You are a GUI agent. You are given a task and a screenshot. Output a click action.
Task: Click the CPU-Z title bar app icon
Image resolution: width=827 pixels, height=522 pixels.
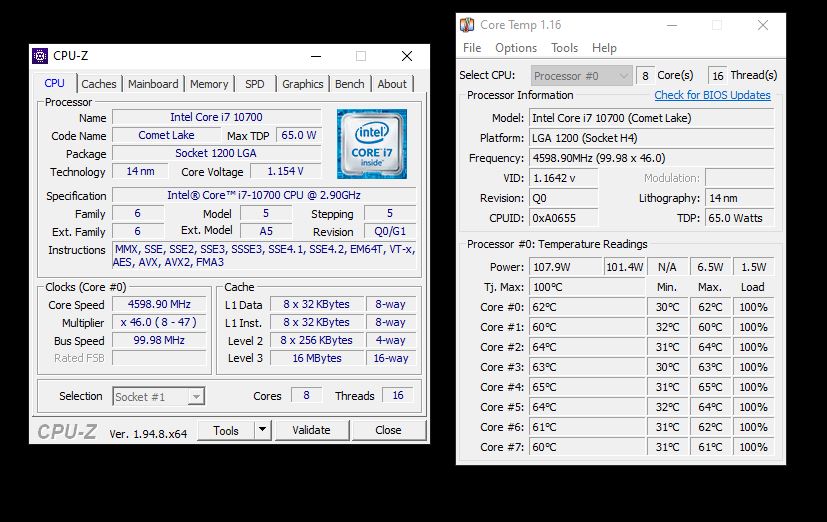tap(40, 56)
